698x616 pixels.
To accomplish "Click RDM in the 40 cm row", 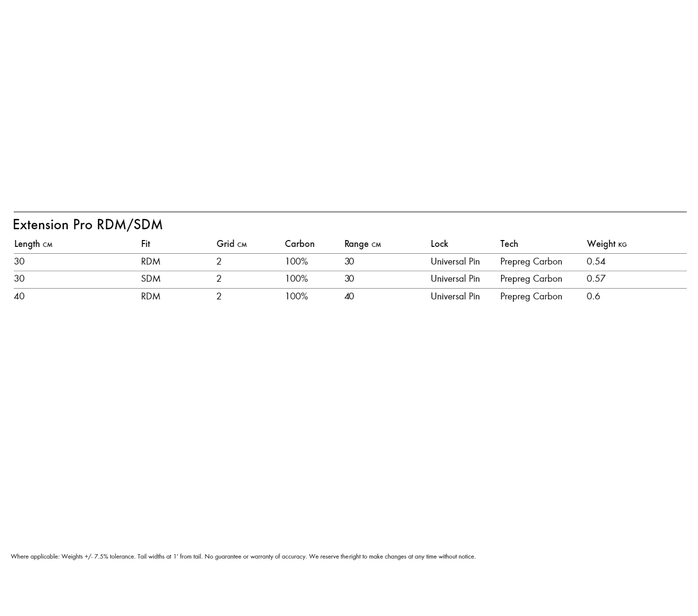I will 150,297.
